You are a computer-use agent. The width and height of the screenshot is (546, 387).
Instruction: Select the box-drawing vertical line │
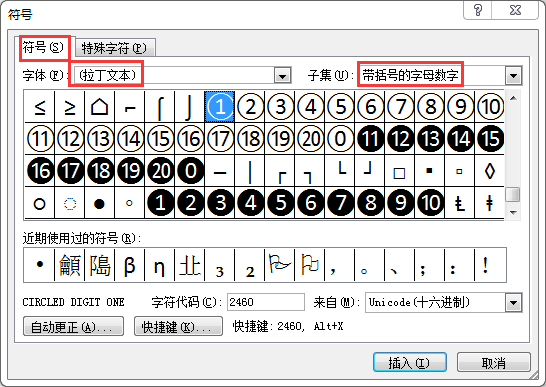pyautogui.click(x=250, y=171)
